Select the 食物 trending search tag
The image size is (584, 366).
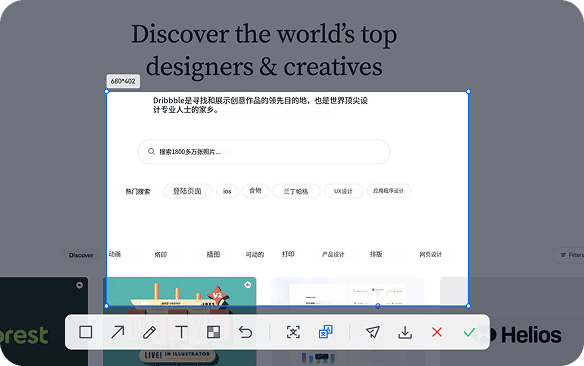click(x=256, y=191)
